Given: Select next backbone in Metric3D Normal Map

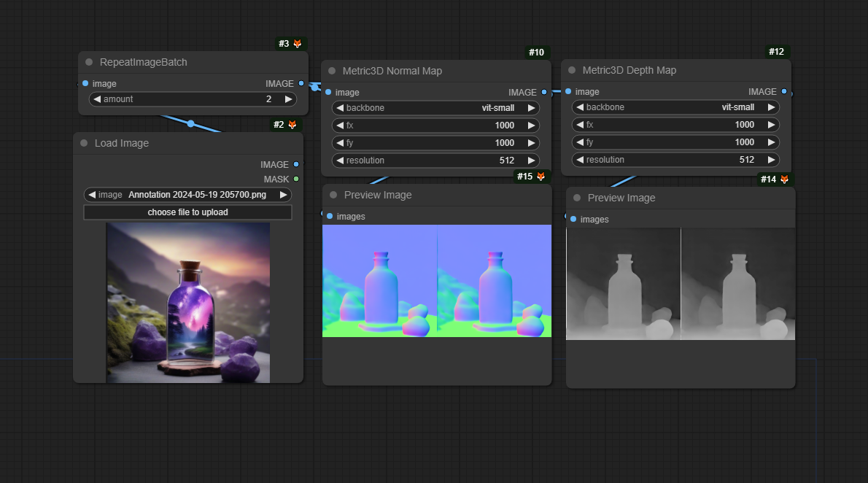Looking at the screenshot, I should pos(531,108).
